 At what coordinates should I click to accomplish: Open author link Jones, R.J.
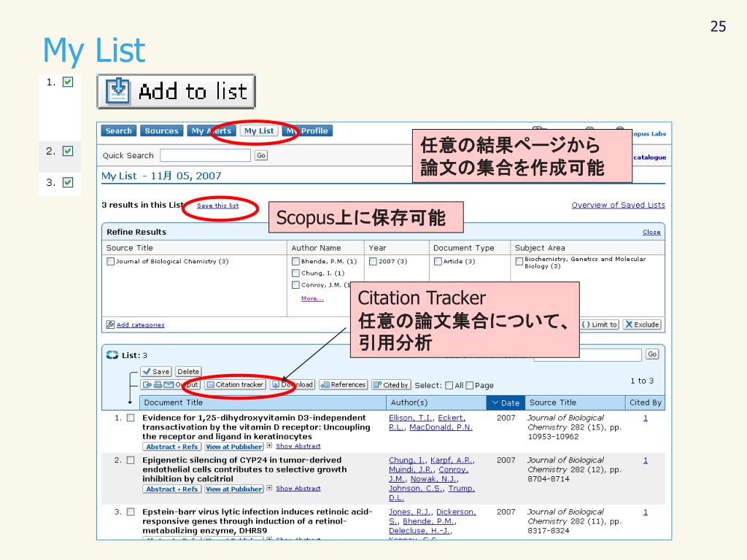click(410, 512)
